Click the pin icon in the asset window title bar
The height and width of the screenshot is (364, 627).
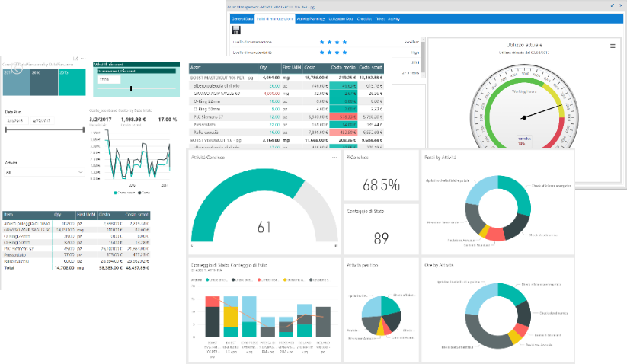(x=612, y=5)
